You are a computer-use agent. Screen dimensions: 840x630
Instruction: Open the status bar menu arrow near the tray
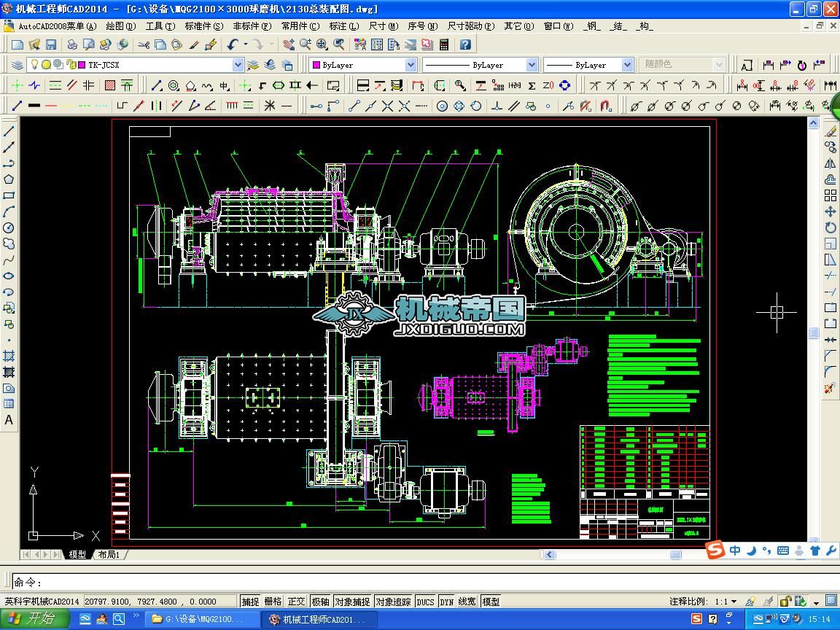pyautogui.click(x=816, y=602)
